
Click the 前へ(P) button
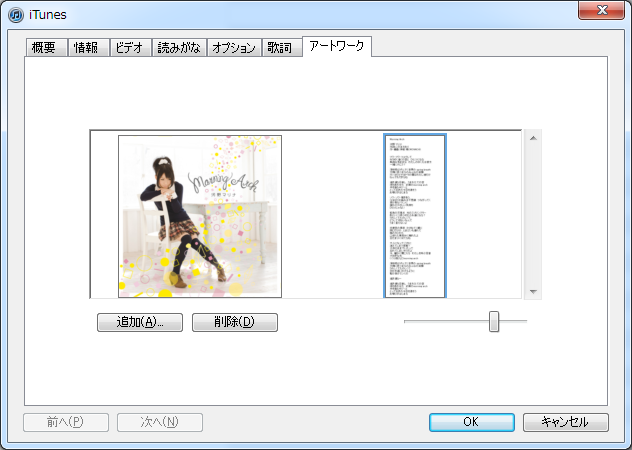(x=66, y=422)
